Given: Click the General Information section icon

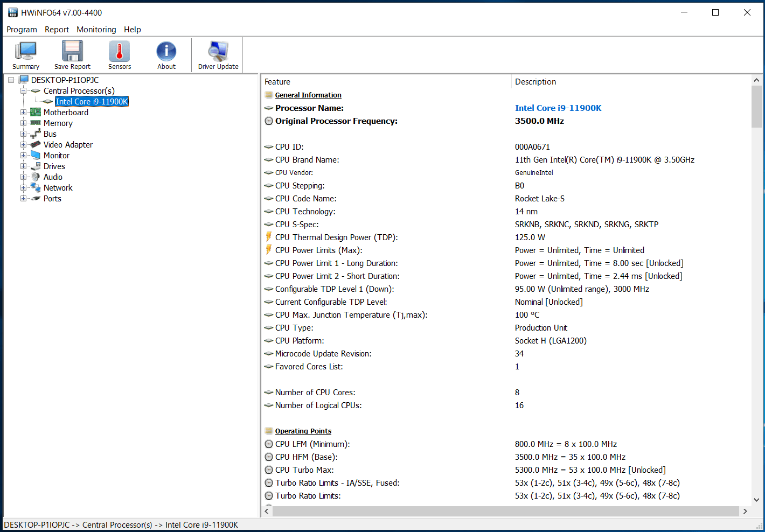Looking at the screenshot, I should 269,95.
